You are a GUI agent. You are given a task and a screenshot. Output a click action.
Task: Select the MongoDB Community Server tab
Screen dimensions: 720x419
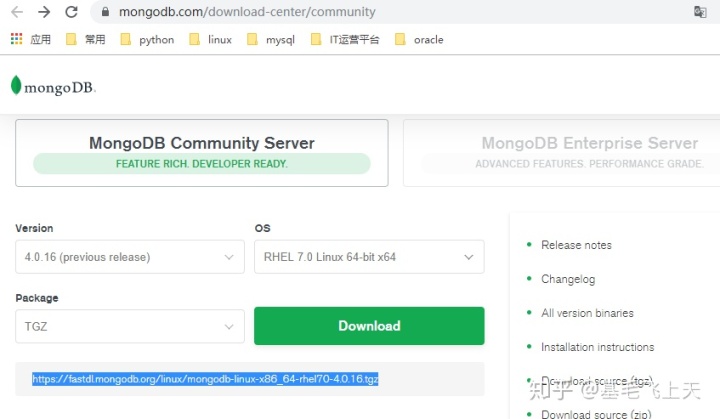click(x=202, y=153)
